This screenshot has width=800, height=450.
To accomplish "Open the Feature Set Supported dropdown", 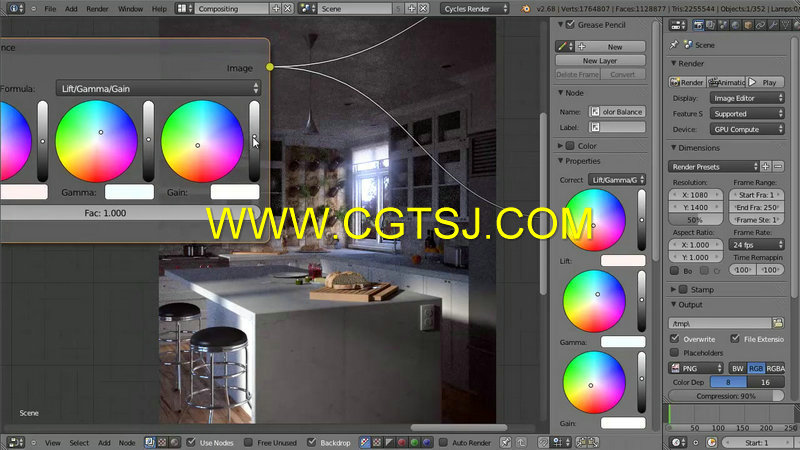I will tap(747, 114).
